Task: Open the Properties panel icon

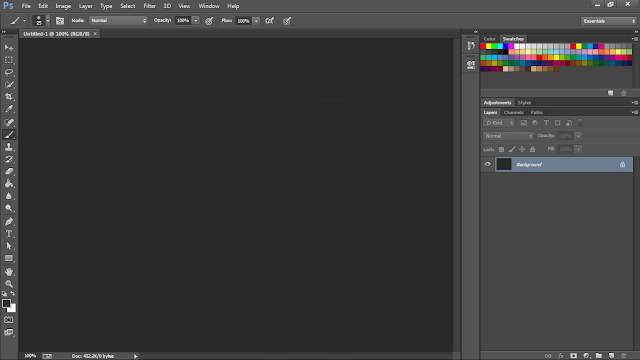Action: [471, 64]
